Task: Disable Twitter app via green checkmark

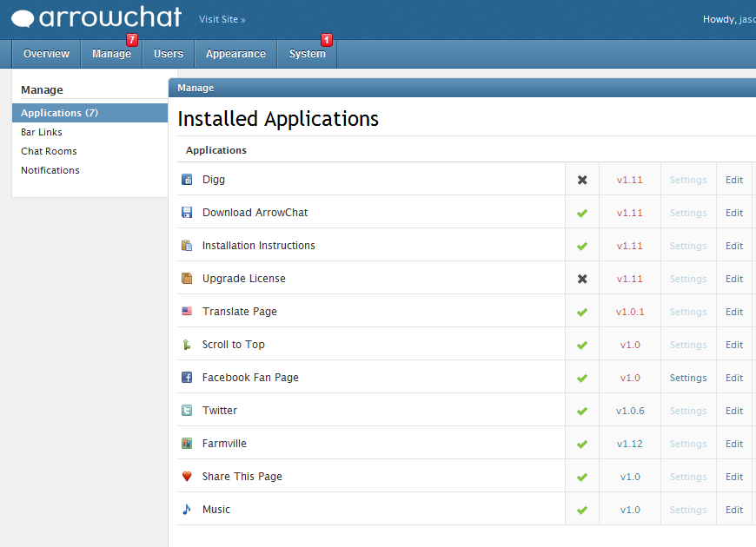Action: pos(582,411)
